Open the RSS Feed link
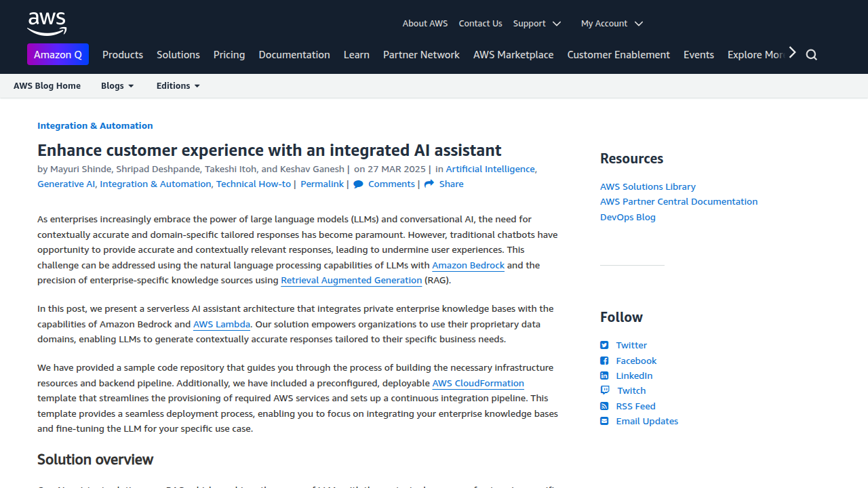The width and height of the screenshot is (868, 488). coord(635,407)
